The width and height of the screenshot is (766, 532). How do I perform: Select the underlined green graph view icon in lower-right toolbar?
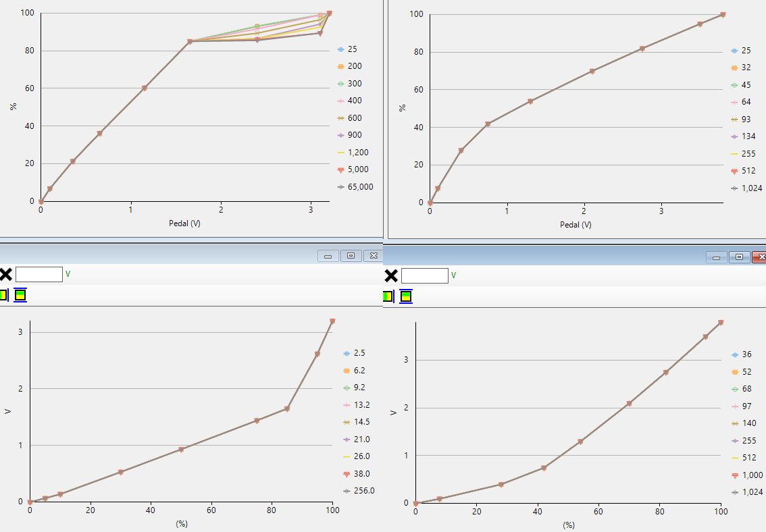[x=406, y=296]
